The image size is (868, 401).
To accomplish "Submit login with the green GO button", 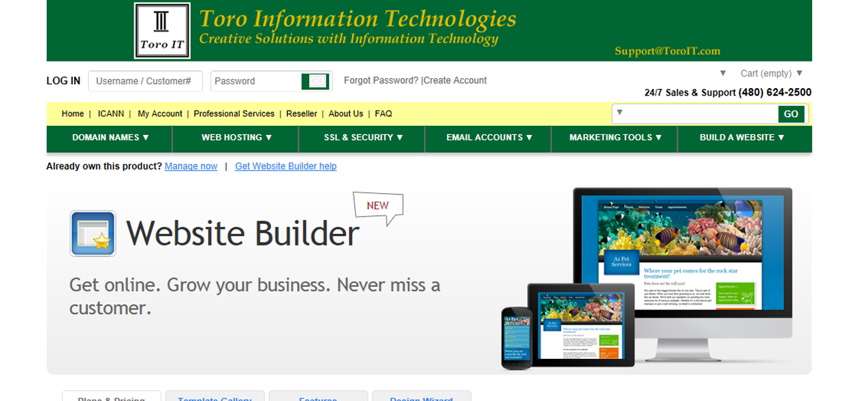I will coord(316,81).
